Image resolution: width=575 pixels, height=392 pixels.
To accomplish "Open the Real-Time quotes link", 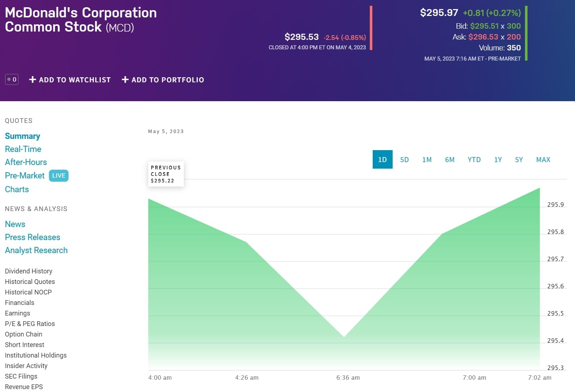I will coord(23,149).
